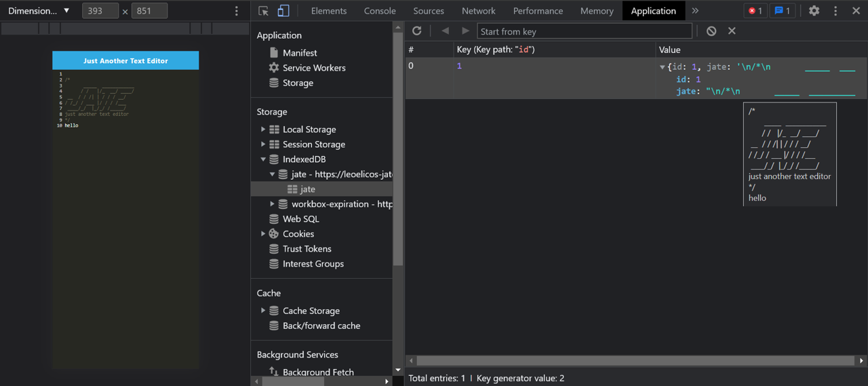This screenshot has height=386, width=868.
Task: Show more DevTools tabs chevron
Action: [695, 11]
